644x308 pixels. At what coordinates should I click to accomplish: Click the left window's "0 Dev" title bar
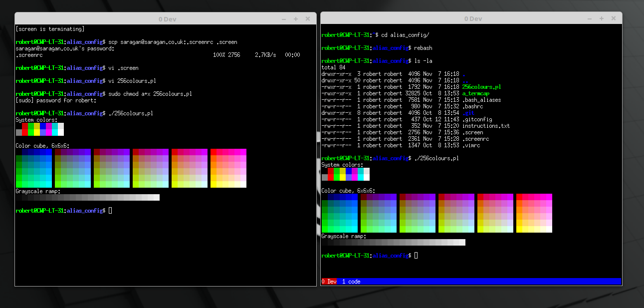coord(167,19)
